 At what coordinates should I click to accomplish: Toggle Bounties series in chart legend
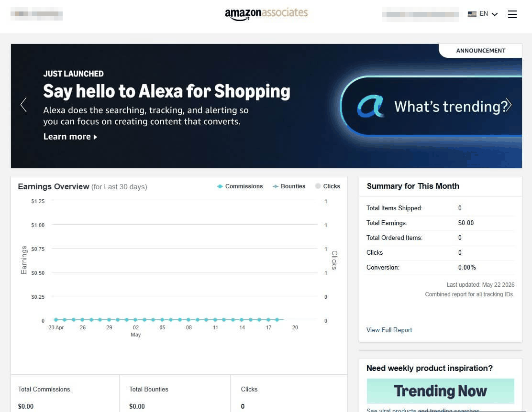click(x=289, y=186)
